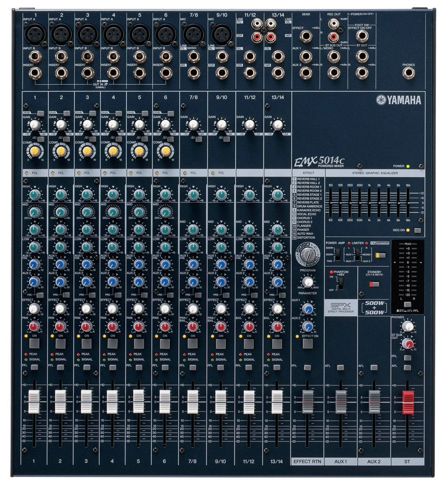
Task: Click the channel 13/14 fader
Action: 277,402
